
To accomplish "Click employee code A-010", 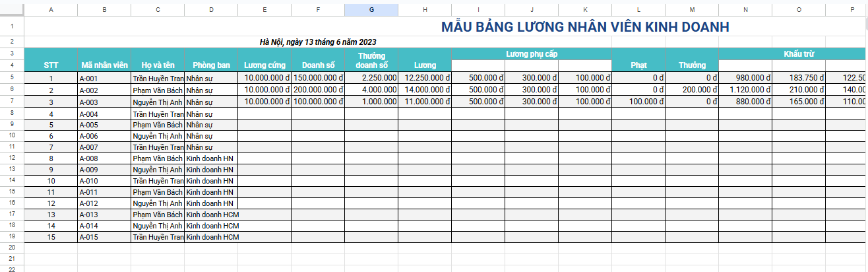I will (x=104, y=180).
